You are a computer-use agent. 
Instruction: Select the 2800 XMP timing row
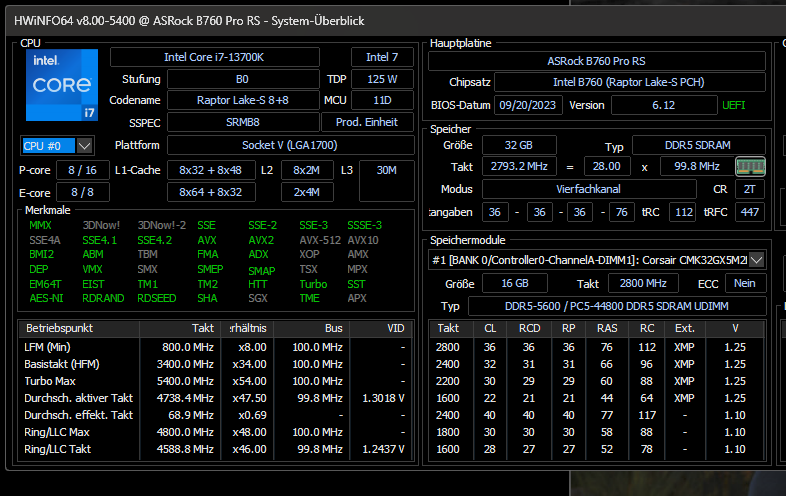click(x=597, y=347)
